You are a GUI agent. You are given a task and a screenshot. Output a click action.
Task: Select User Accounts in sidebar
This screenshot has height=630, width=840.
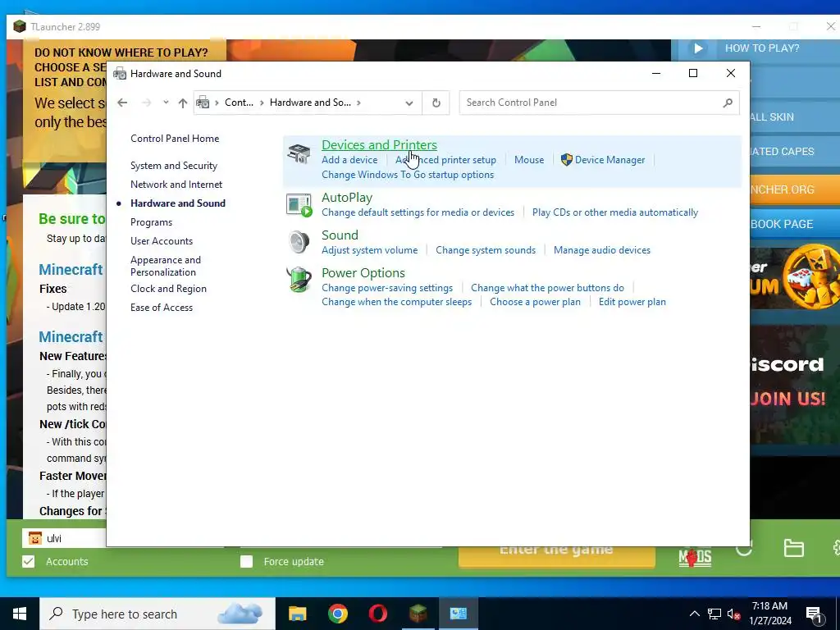tap(162, 241)
